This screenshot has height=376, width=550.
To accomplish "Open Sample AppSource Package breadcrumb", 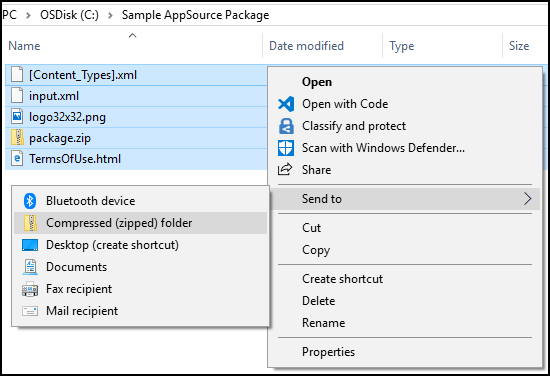I will click(195, 15).
